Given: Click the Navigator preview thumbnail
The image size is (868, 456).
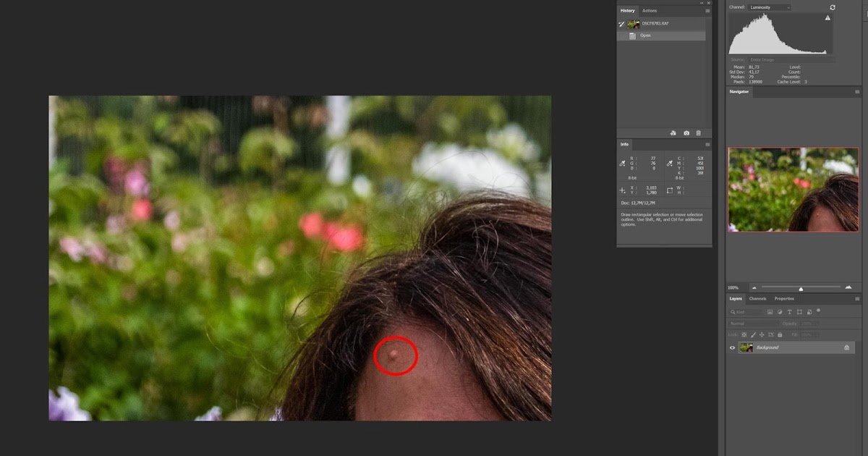Looking at the screenshot, I should pyautogui.click(x=793, y=190).
